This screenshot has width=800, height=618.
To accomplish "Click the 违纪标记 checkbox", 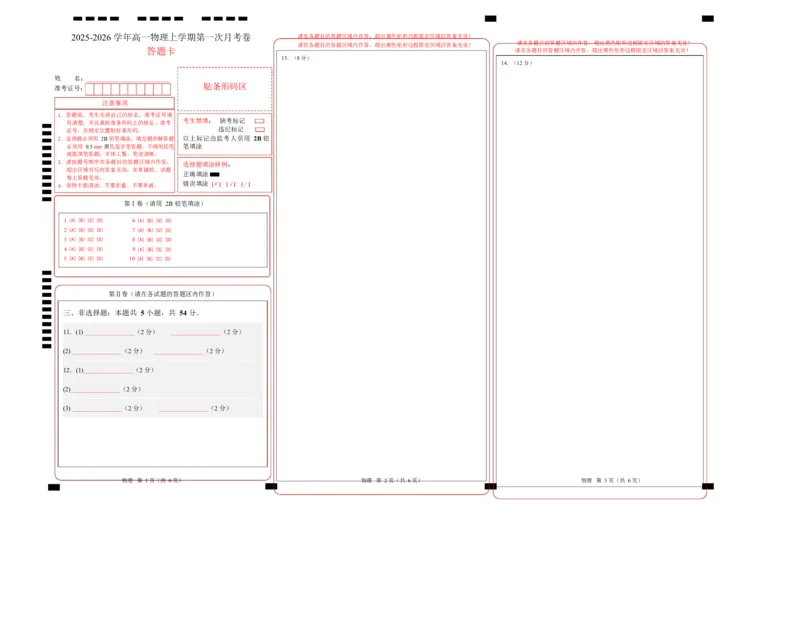I will coord(259,129).
